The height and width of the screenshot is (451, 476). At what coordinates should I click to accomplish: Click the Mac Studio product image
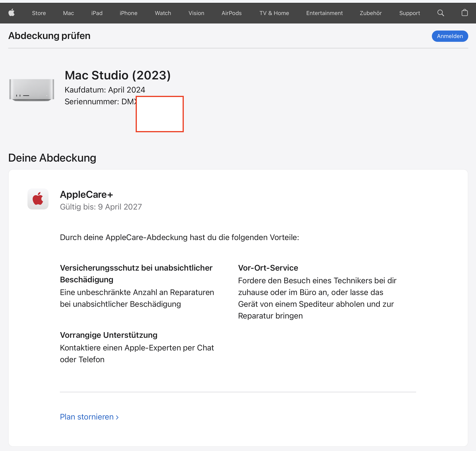[x=32, y=90]
